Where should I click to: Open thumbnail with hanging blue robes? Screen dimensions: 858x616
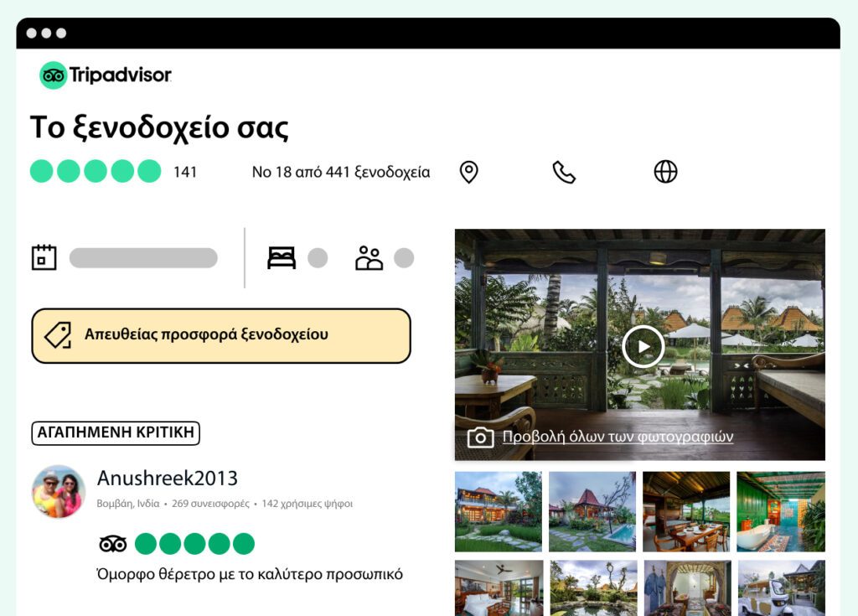pos(688,588)
